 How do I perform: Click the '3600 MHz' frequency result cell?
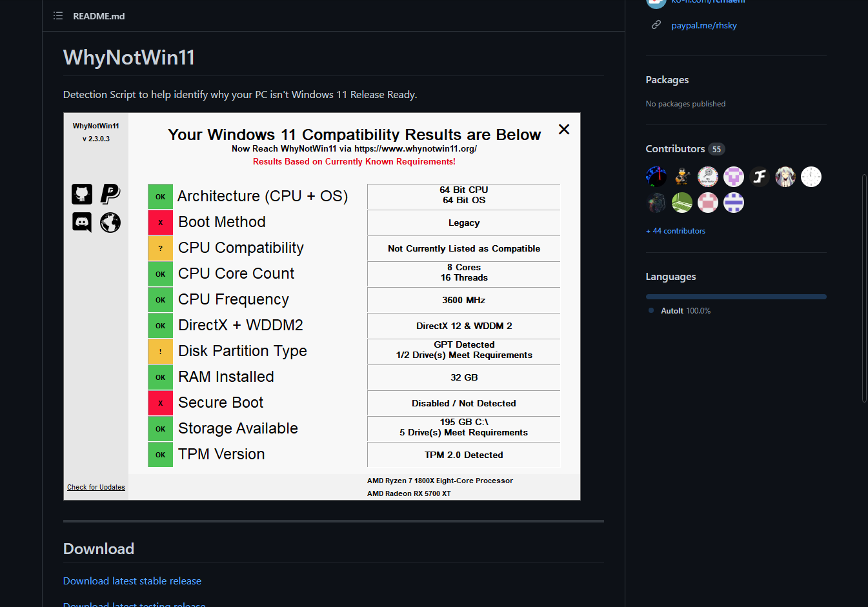tap(464, 300)
